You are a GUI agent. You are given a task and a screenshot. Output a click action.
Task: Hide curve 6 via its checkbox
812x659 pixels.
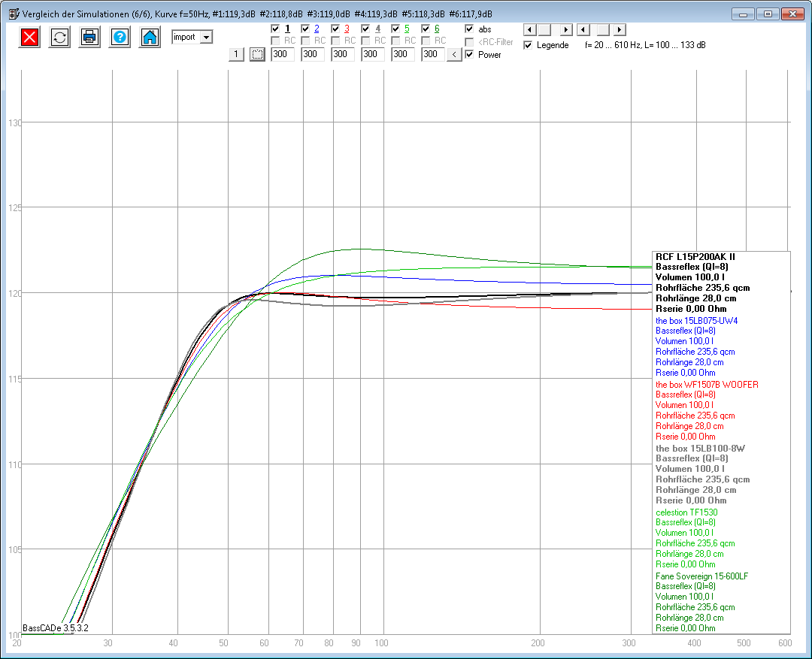(x=426, y=29)
